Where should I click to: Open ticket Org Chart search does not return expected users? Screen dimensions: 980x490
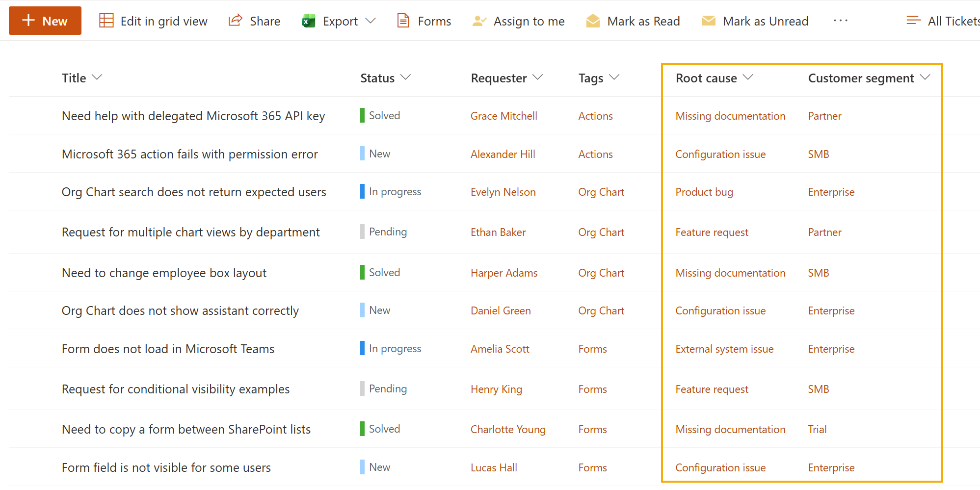click(194, 192)
